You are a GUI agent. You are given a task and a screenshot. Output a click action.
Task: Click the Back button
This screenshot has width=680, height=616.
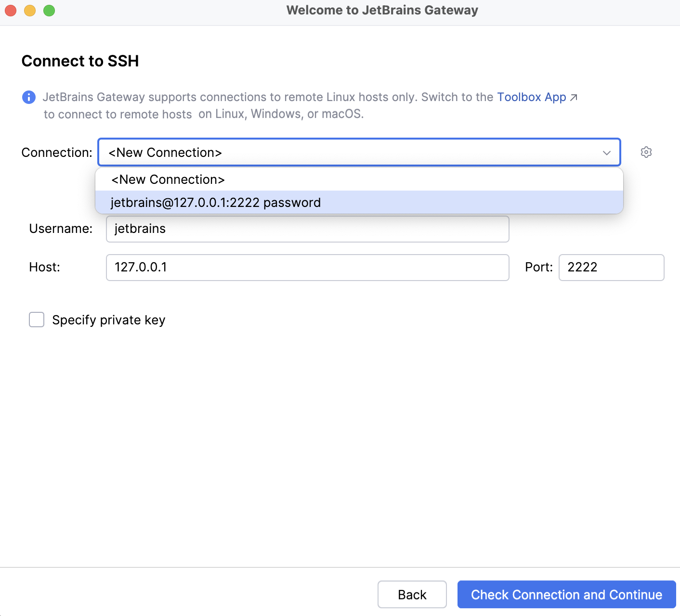412,594
